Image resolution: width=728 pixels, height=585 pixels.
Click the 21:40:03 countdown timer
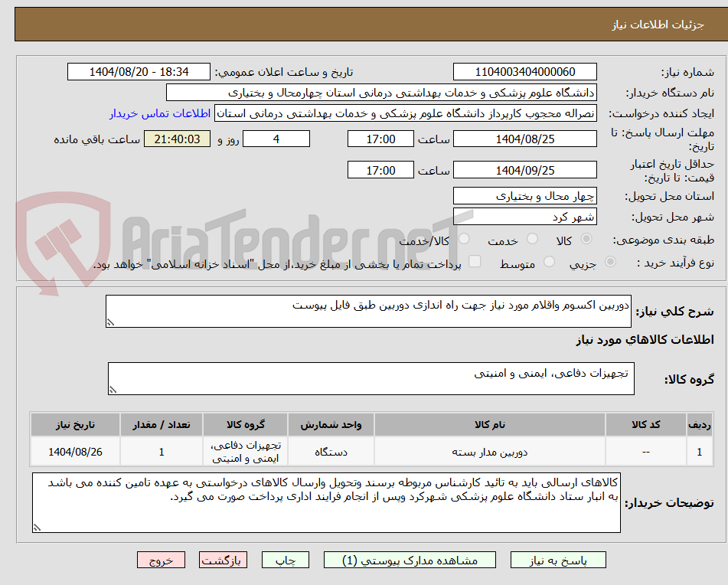[177, 139]
